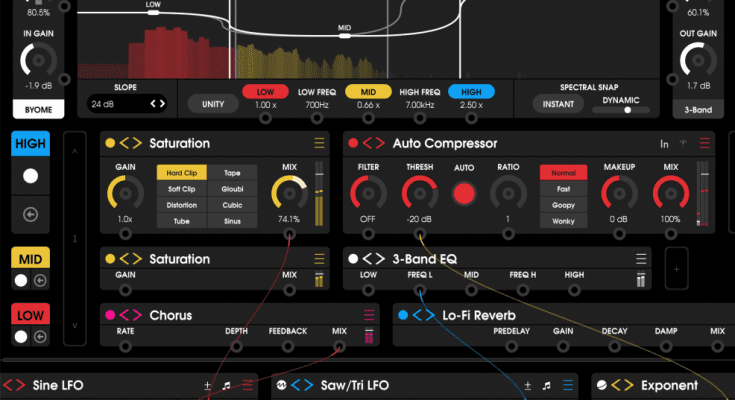Select the HIGH band tab
The image size is (735, 400).
click(x=30, y=144)
